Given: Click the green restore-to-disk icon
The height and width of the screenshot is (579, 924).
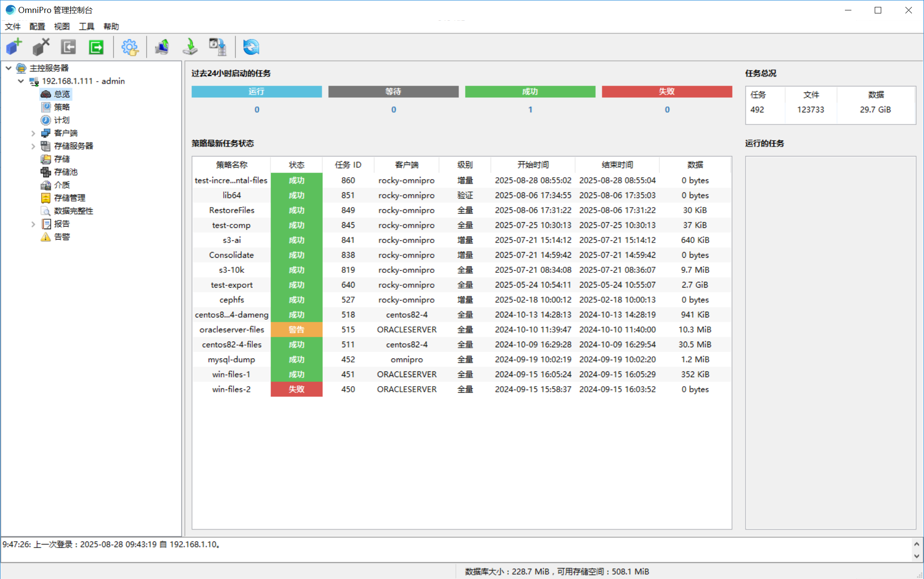Looking at the screenshot, I should pyautogui.click(x=190, y=47).
